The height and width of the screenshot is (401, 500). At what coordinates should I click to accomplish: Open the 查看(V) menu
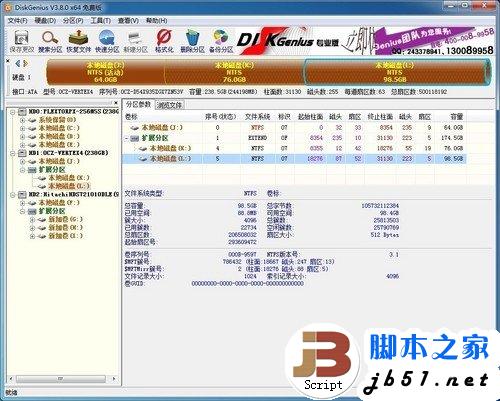(128, 21)
